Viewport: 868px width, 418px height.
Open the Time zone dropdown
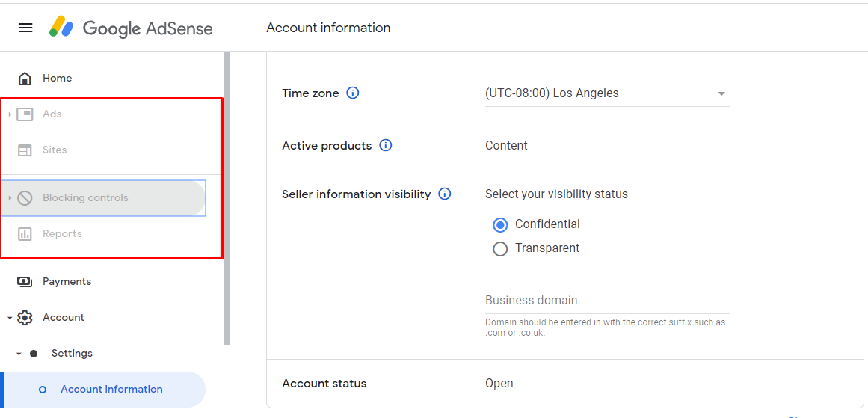[606, 94]
